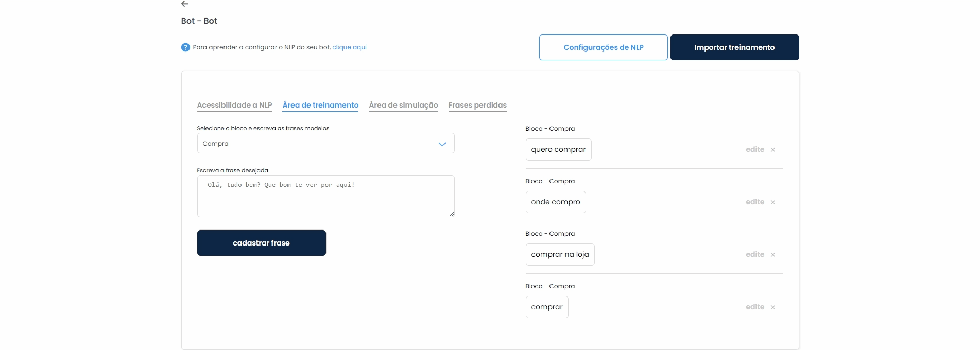Delete 'comprar na loja' using X icon

tap(772, 255)
